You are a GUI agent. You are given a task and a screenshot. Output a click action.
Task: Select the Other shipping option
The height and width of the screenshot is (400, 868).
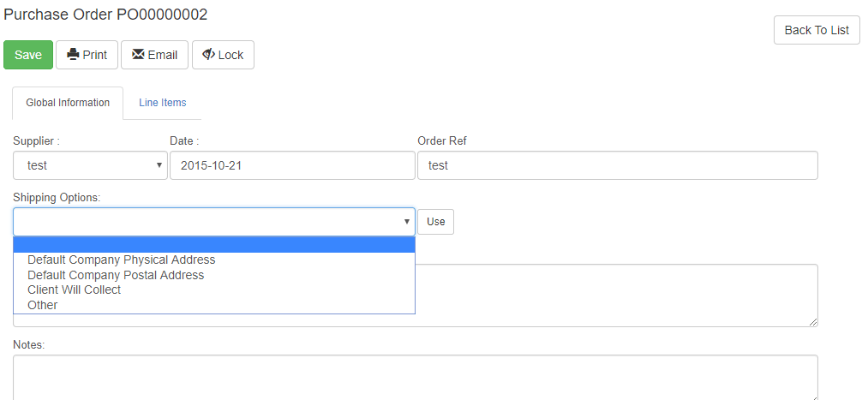[x=43, y=305]
